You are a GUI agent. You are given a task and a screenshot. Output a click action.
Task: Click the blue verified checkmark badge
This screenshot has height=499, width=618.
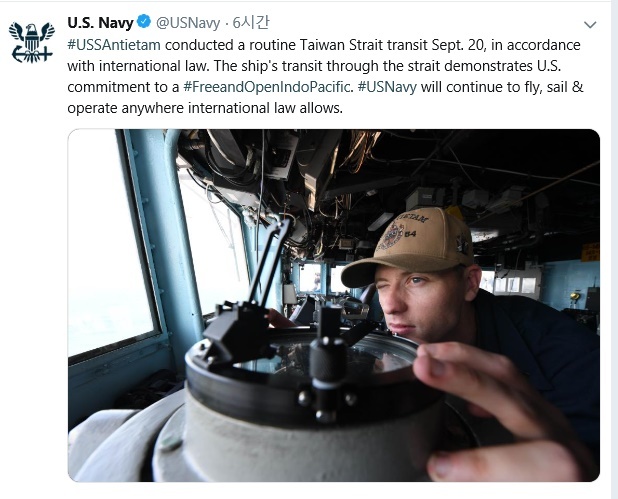tap(144, 23)
